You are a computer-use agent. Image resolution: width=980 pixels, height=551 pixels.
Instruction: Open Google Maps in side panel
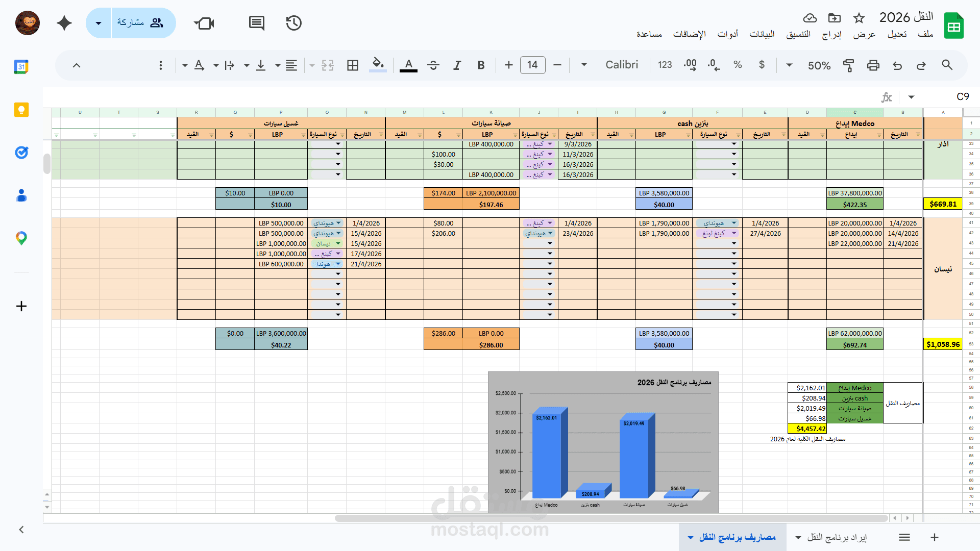coord(21,238)
